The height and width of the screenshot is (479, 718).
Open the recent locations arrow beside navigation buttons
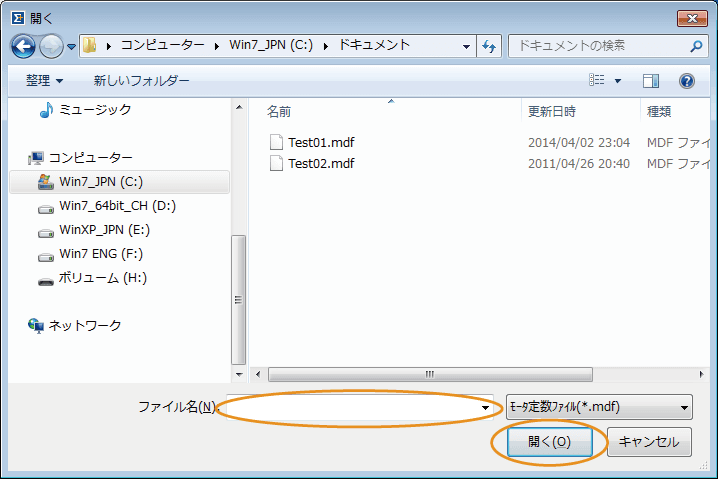[x=71, y=47]
